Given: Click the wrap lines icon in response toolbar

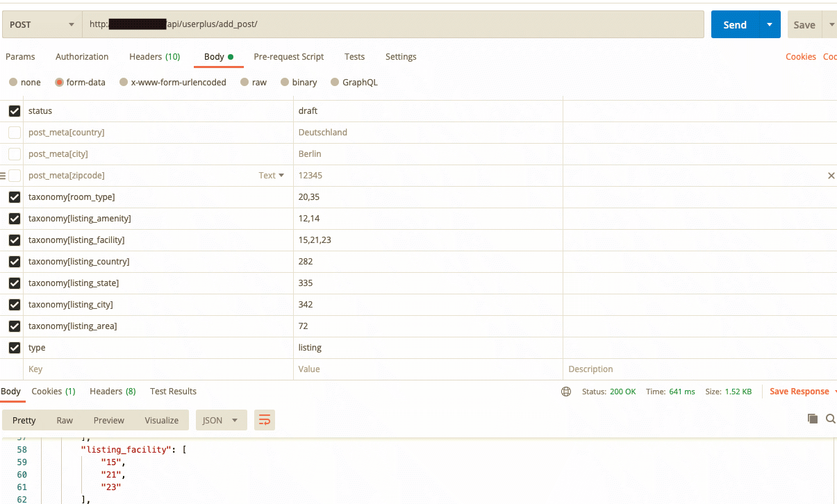Looking at the screenshot, I should pos(265,420).
